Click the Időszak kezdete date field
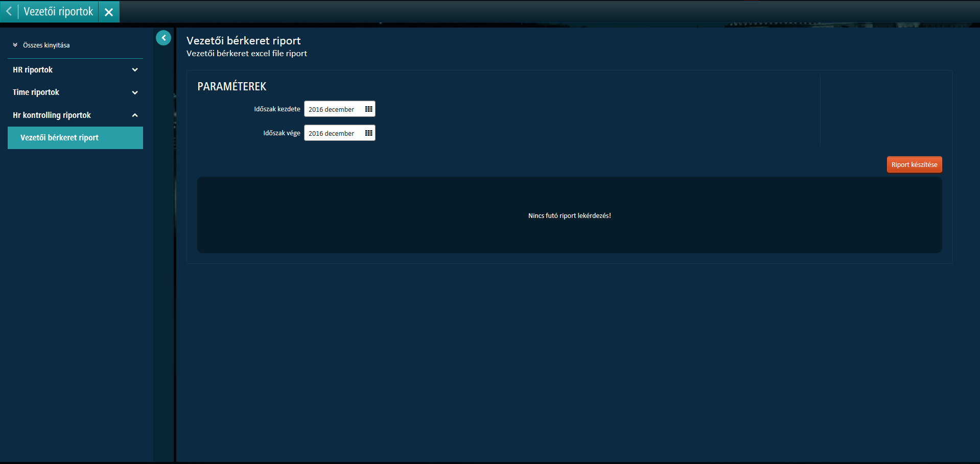Image resolution: width=980 pixels, height=464 pixels. click(332, 109)
